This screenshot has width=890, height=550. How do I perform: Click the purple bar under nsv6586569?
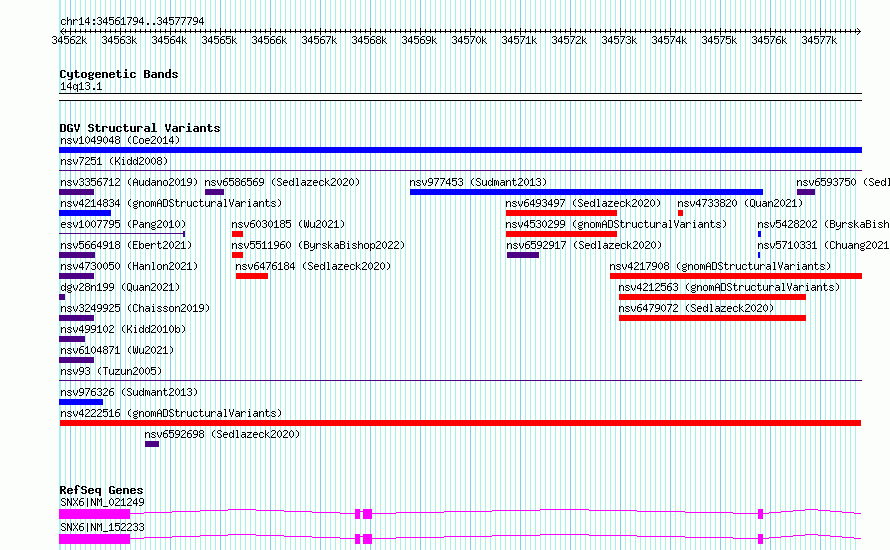214,192
